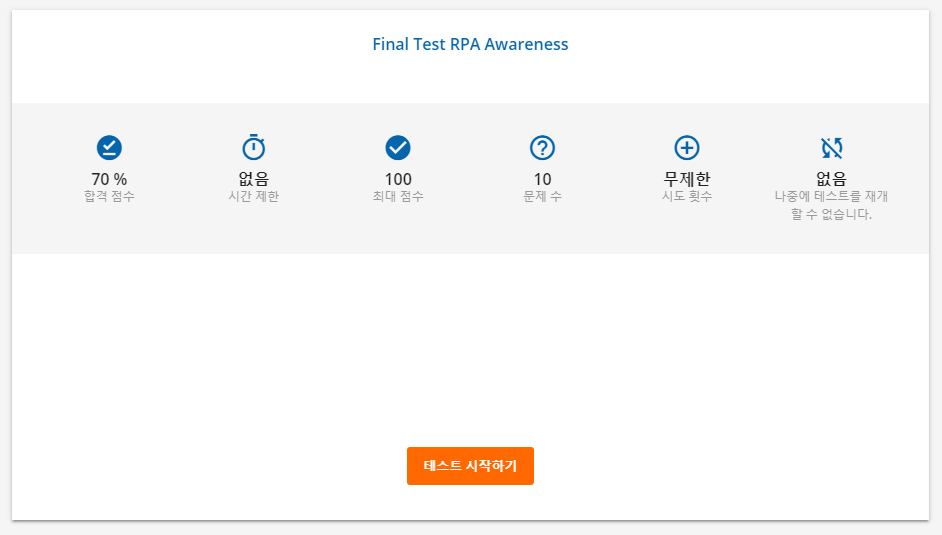Open the Final Test RPA Awareness title
This screenshot has width=942, height=535.
470,44
